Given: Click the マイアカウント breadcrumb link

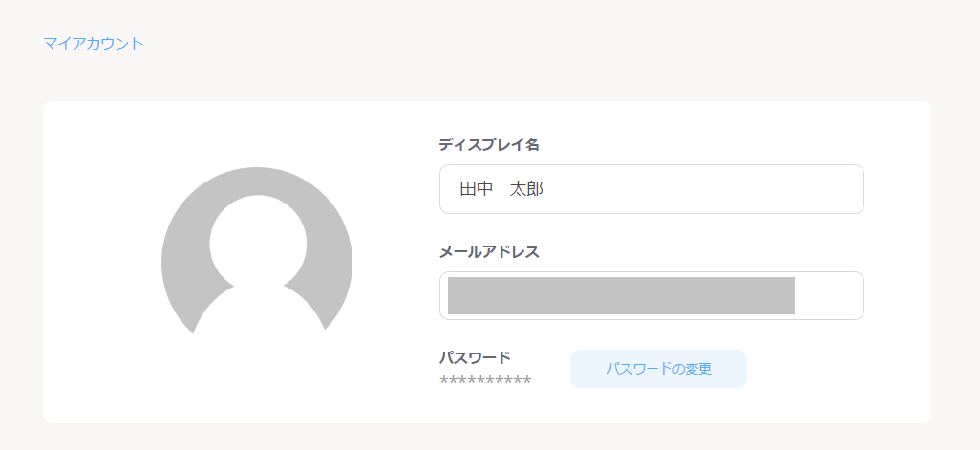Looking at the screenshot, I should 94,43.
